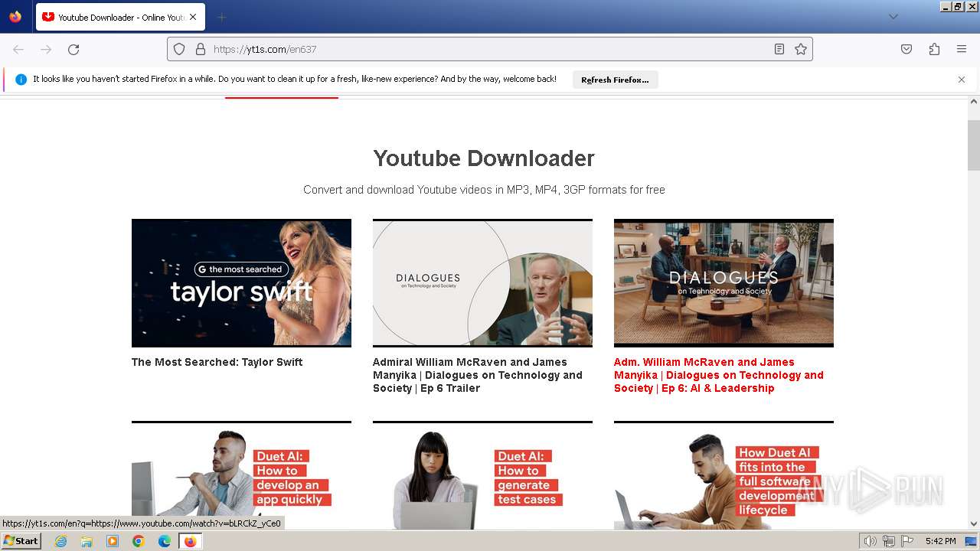The image size is (980, 551).
Task: Click 'The Most Searched: Taylor Swift' title
Action: [217, 362]
